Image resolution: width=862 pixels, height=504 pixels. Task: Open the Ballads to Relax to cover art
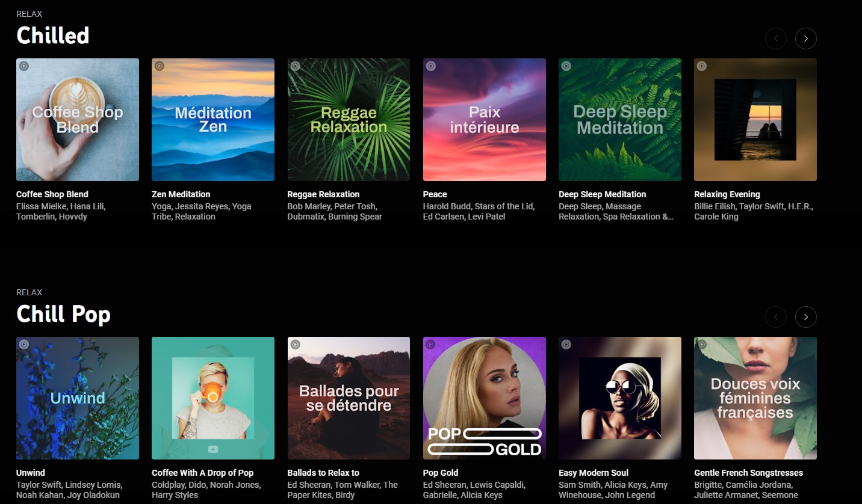348,398
